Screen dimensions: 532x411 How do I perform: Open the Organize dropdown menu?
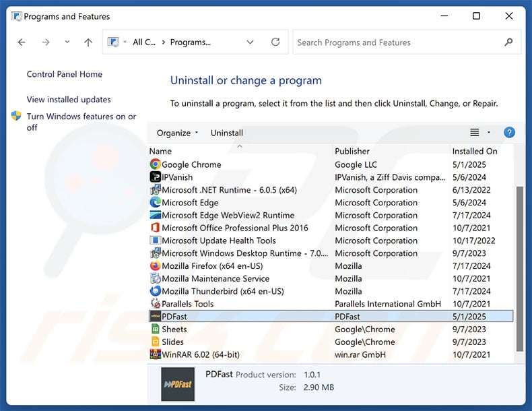click(177, 133)
